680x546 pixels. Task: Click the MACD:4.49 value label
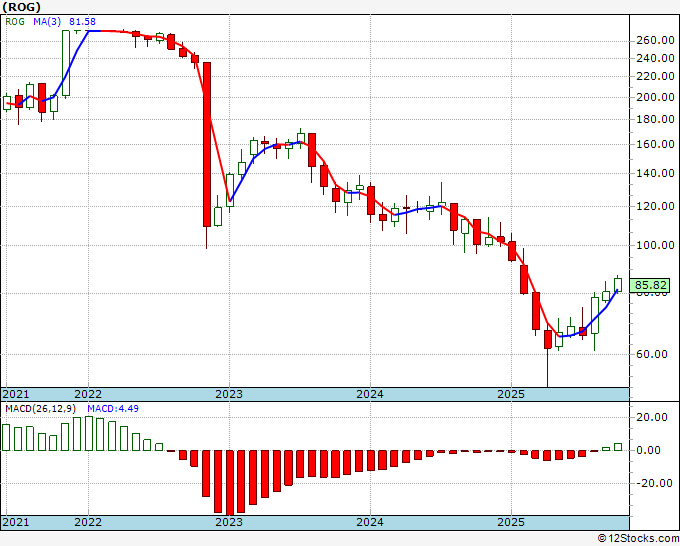click(x=113, y=409)
